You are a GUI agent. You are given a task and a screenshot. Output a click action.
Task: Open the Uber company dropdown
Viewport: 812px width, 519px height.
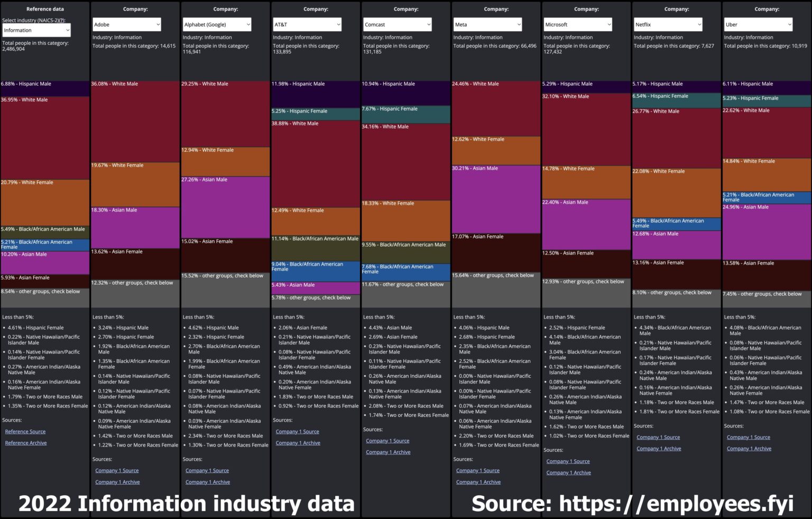(758, 24)
